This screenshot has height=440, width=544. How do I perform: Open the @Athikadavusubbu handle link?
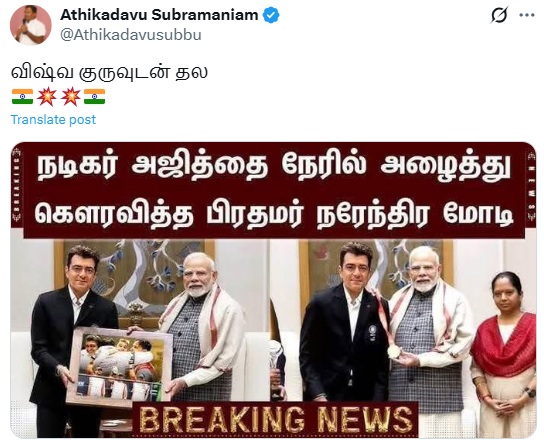131,35
